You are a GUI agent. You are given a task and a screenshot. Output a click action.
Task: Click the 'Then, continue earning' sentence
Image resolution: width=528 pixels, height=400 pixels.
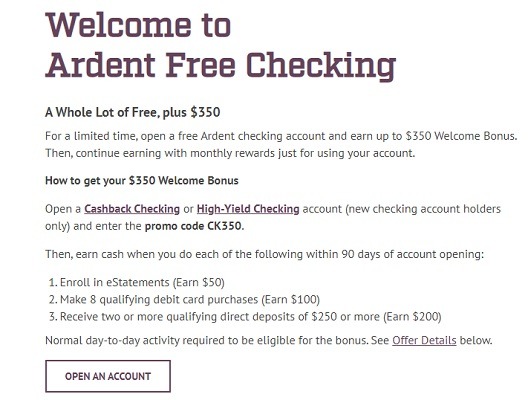(x=230, y=154)
